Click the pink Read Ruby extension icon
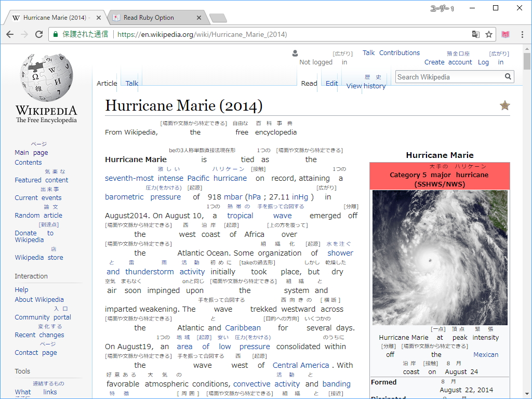This screenshot has height=399, width=532. pos(506,34)
